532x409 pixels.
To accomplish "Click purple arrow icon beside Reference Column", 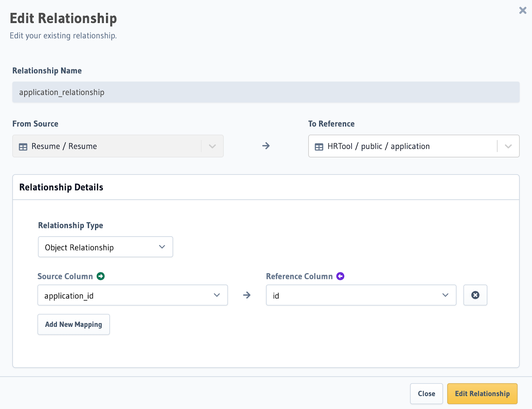I will click(340, 276).
